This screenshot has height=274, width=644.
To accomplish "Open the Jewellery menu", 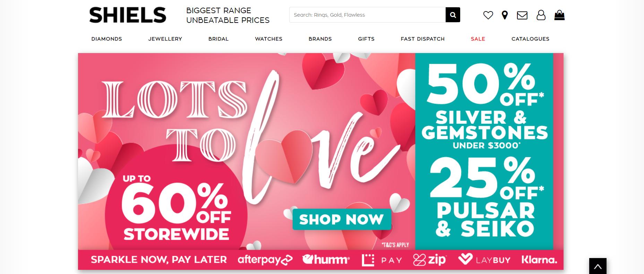I will 165,39.
